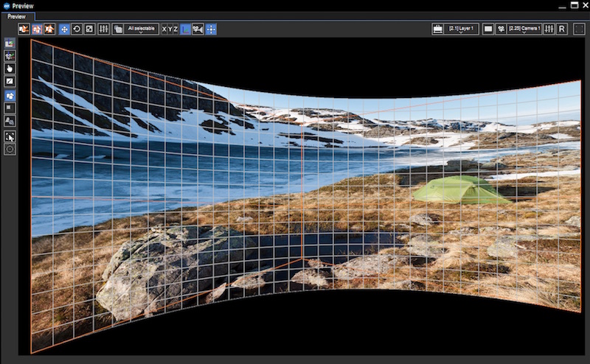Click the pointing hand tool in the sidebar
Screen dimensions: 590x364
coord(10,68)
